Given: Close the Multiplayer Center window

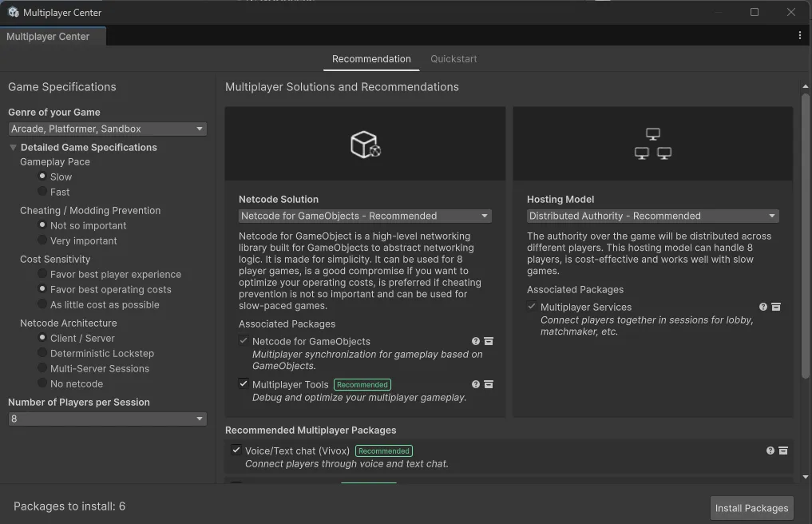Looking at the screenshot, I should tap(790, 12).
